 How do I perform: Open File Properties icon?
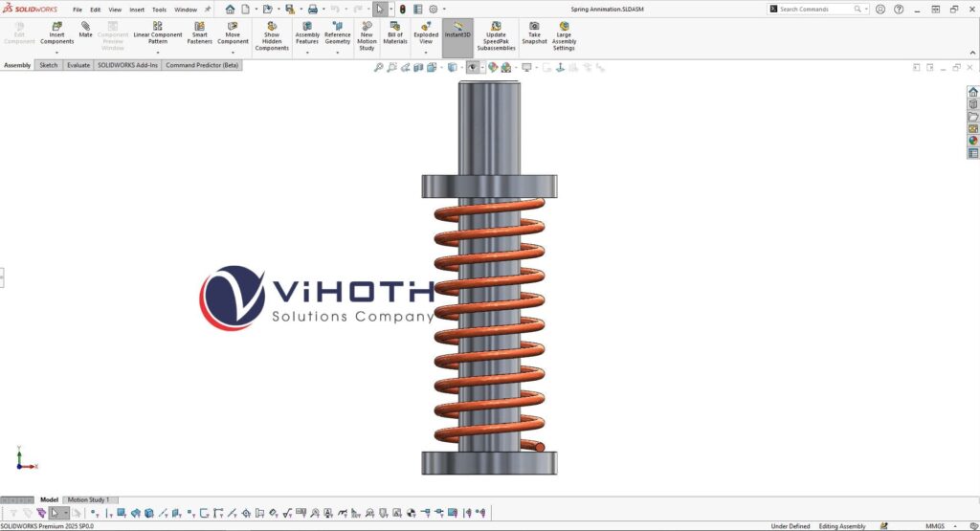pyautogui.click(x=417, y=10)
